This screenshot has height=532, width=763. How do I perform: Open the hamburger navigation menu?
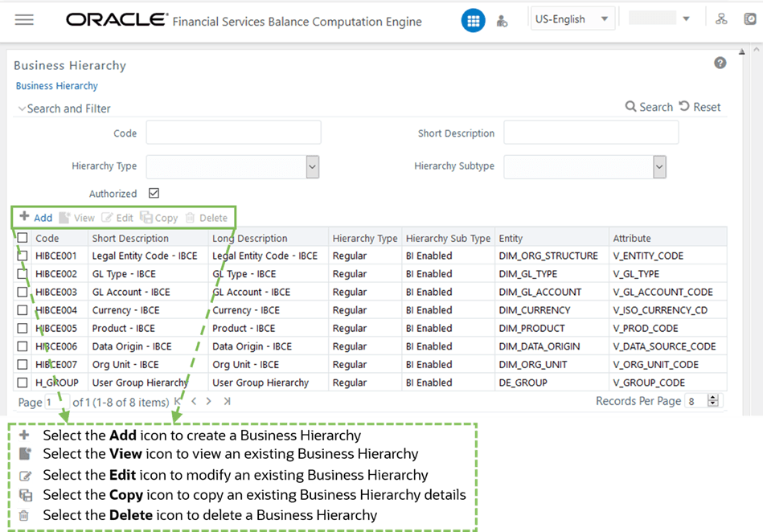tap(24, 20)
